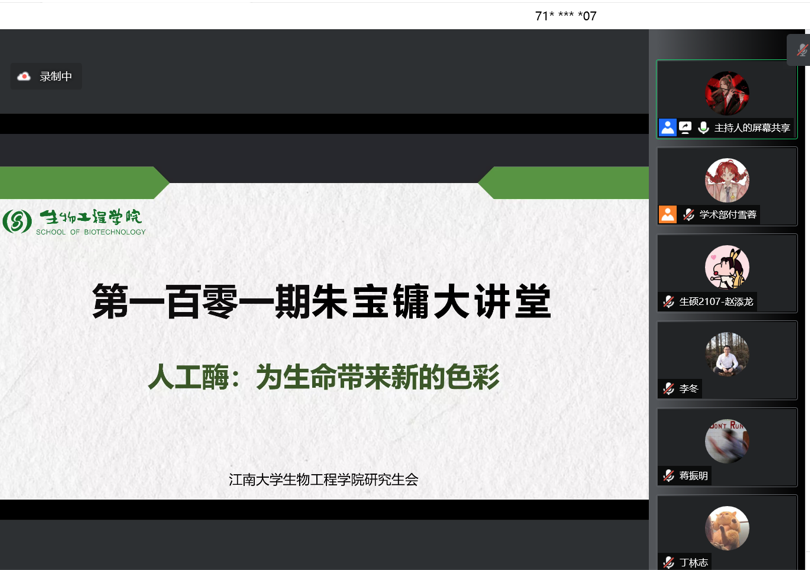This screenshot has height=577, width=810.
Task: Click the host's green microphone icon
Action: [x=703, y=128]
